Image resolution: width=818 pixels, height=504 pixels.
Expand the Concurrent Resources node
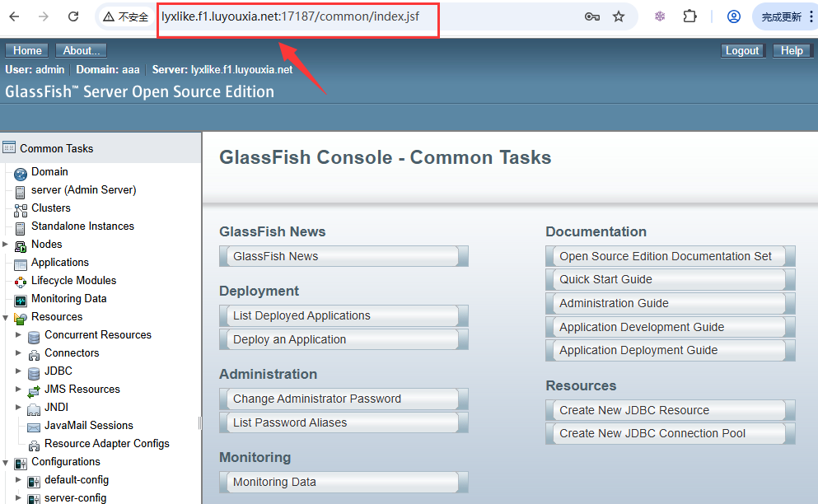click(18, 334)
